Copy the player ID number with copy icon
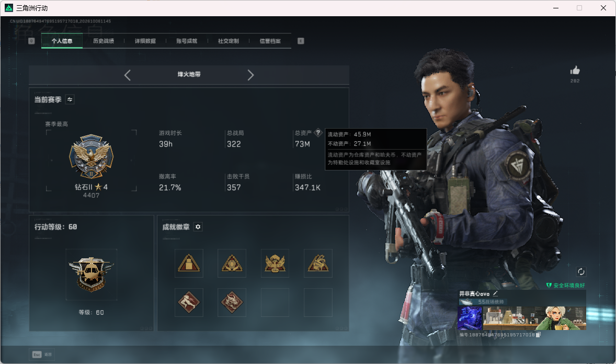This screenshot has height=364, width=616. (538, 335)
